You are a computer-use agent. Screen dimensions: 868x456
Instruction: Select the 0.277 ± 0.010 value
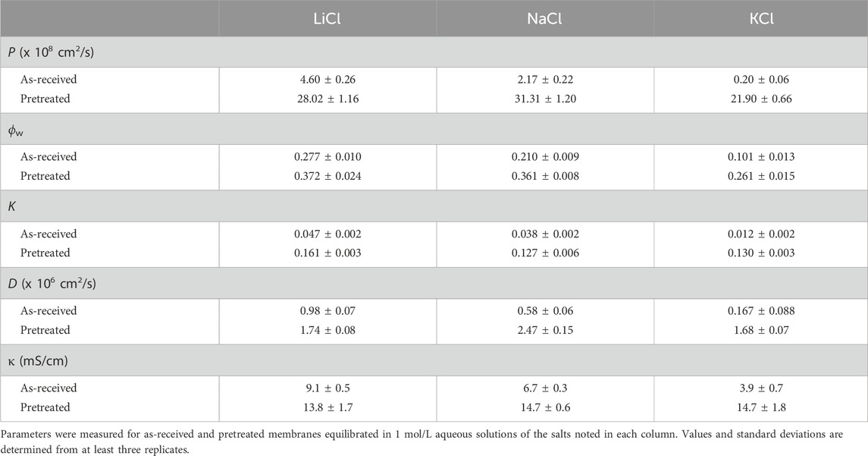tap(327, 156)
